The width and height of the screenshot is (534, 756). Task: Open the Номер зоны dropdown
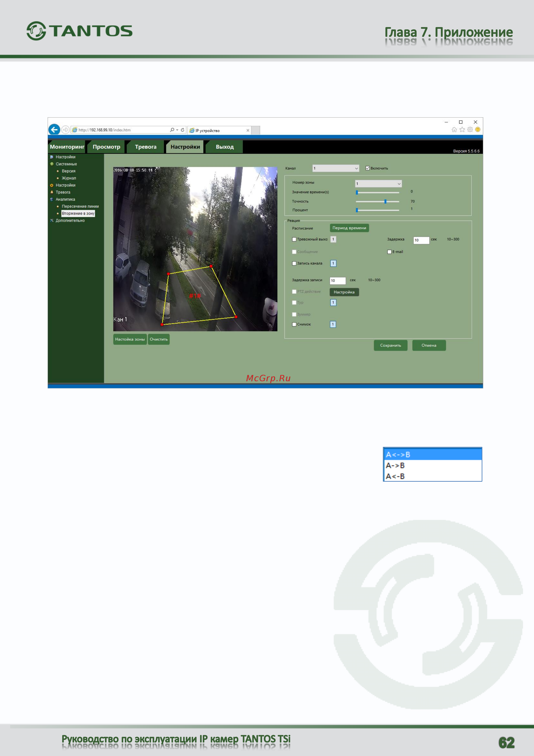[378, 184]
